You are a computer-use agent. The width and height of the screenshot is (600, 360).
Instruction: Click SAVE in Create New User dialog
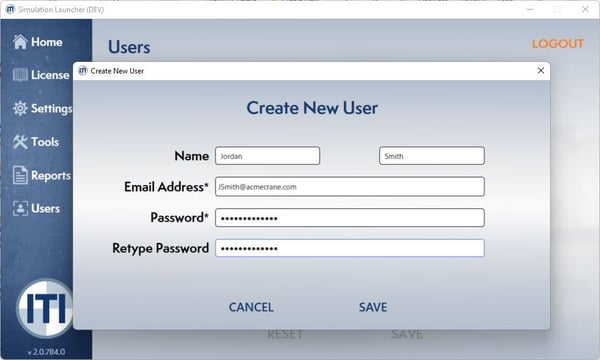point(373,307)
